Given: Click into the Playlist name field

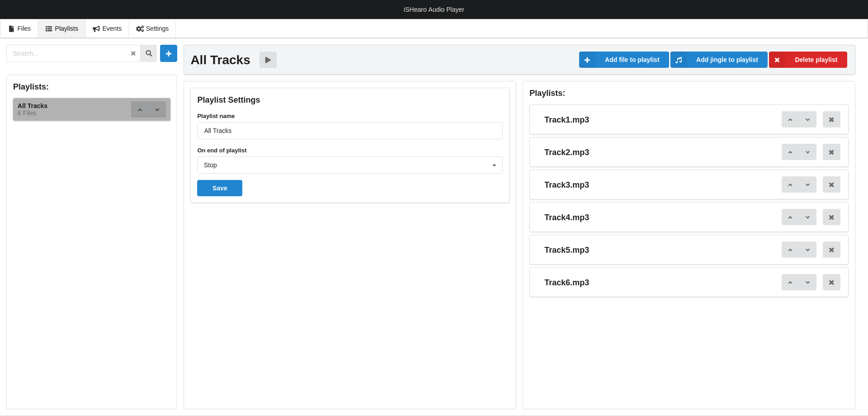Looking at the screenshot, I should click(x=349, y=131).
